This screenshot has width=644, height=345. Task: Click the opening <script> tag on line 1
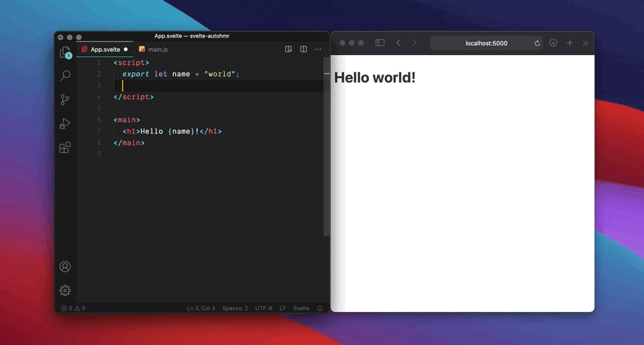[x=131, y=62]
